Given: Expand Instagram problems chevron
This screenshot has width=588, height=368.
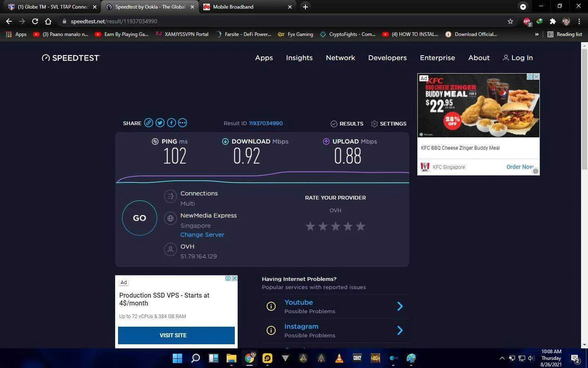Looking at the screenshot, I should click(400, 330).
